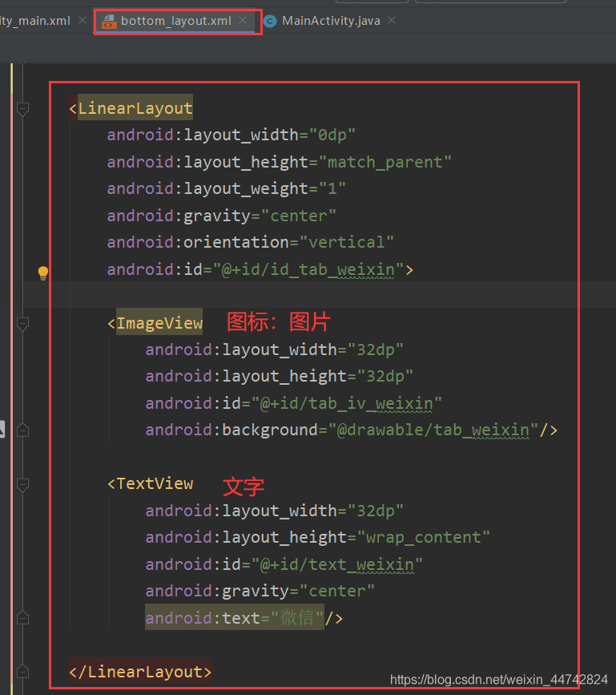The image size is (616, 695).
Task: Click the LinearLayout opening tag name
Action: [x=135, y=108]
